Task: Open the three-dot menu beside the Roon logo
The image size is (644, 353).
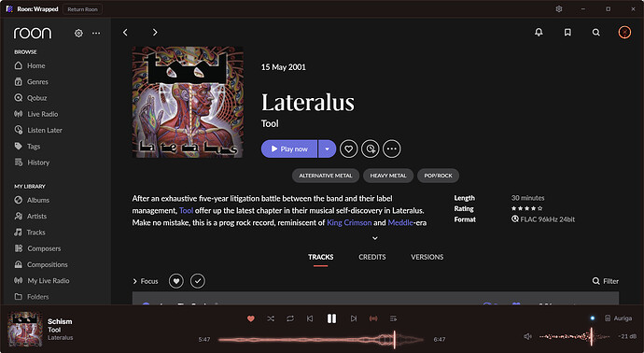Action: pos(96,34)
